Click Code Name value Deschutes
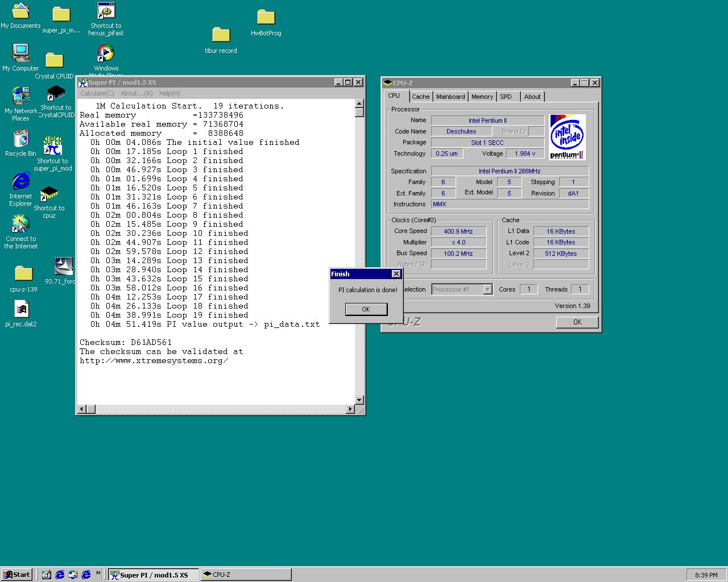 (461, 131)
